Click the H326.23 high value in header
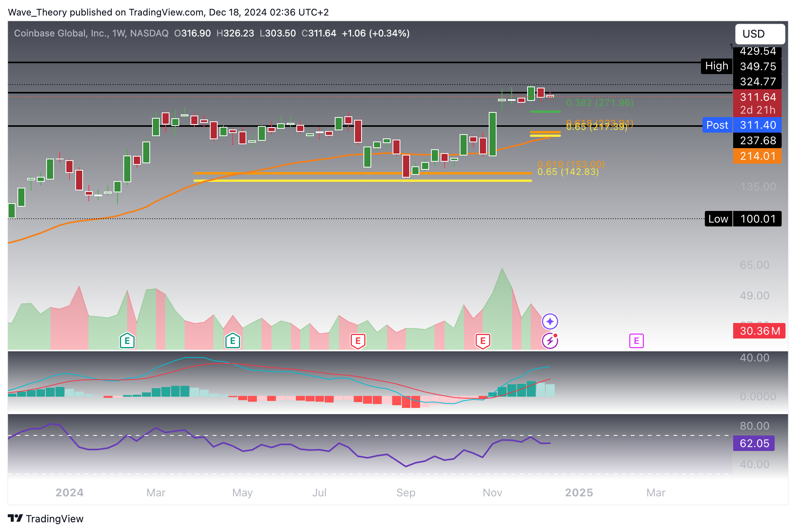 point(235,33)
